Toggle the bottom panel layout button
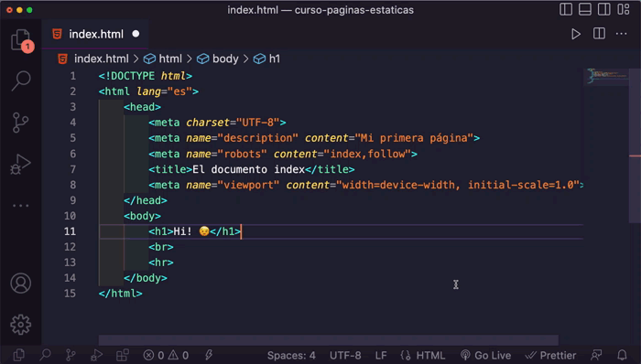This screenshot has width=641, height=364. click(585, 9)
